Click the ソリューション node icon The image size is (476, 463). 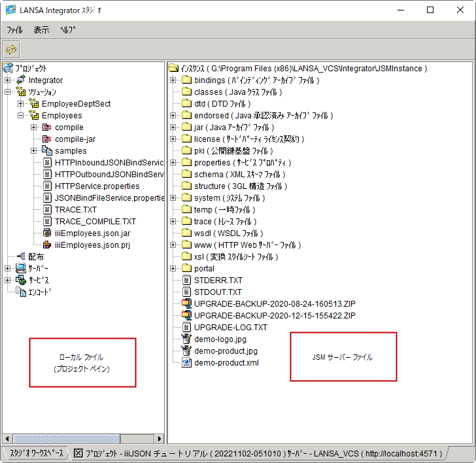pos(21,92)
